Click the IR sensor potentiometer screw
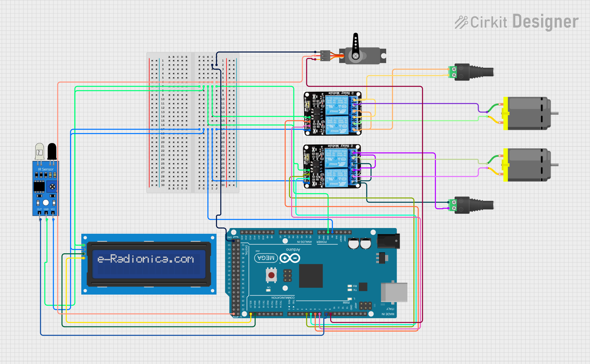 (x=52, y=187)
